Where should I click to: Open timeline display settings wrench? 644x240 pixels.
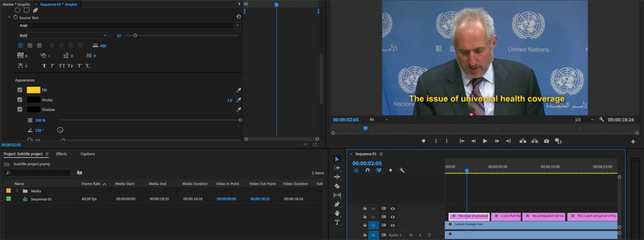[402, 170]
